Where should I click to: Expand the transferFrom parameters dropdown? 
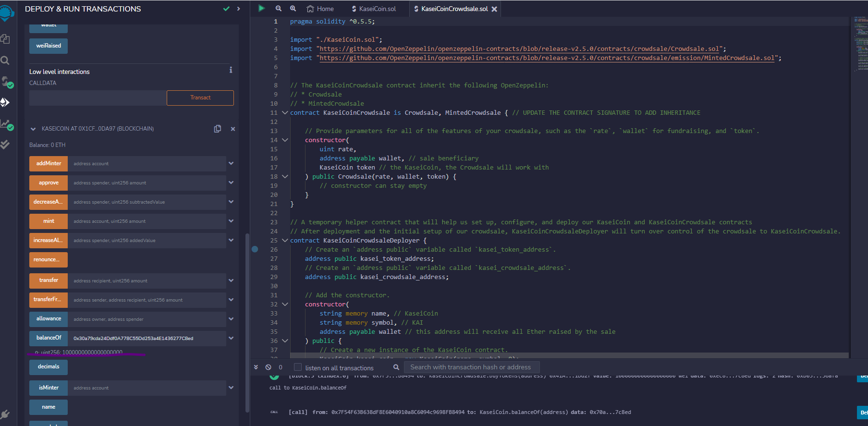pos(231,300)
